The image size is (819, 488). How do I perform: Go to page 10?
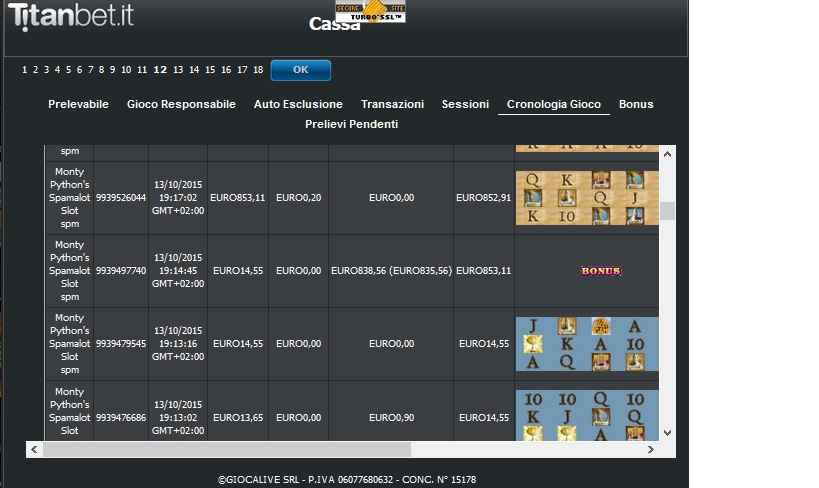pos(126,69)
